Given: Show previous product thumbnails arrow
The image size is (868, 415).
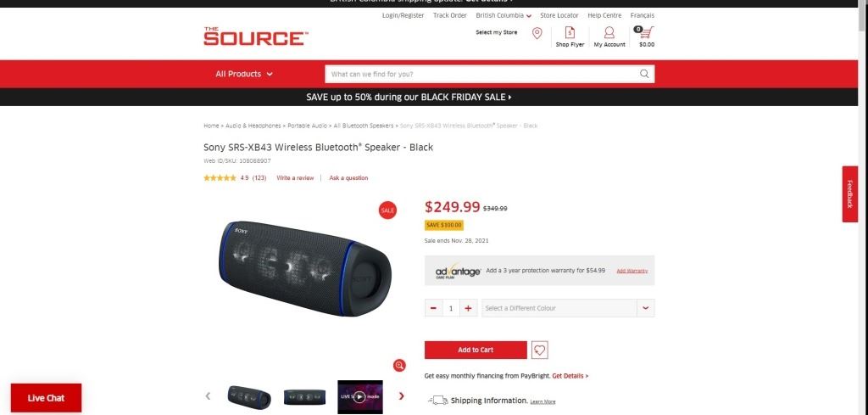Looking at the screenshot, I should (209, 395).
